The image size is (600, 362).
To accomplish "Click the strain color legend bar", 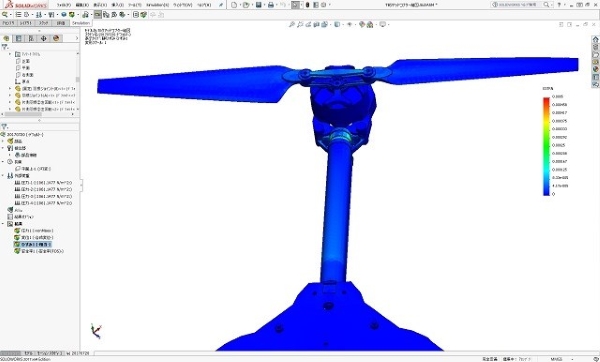I will [x=546, y=146].
